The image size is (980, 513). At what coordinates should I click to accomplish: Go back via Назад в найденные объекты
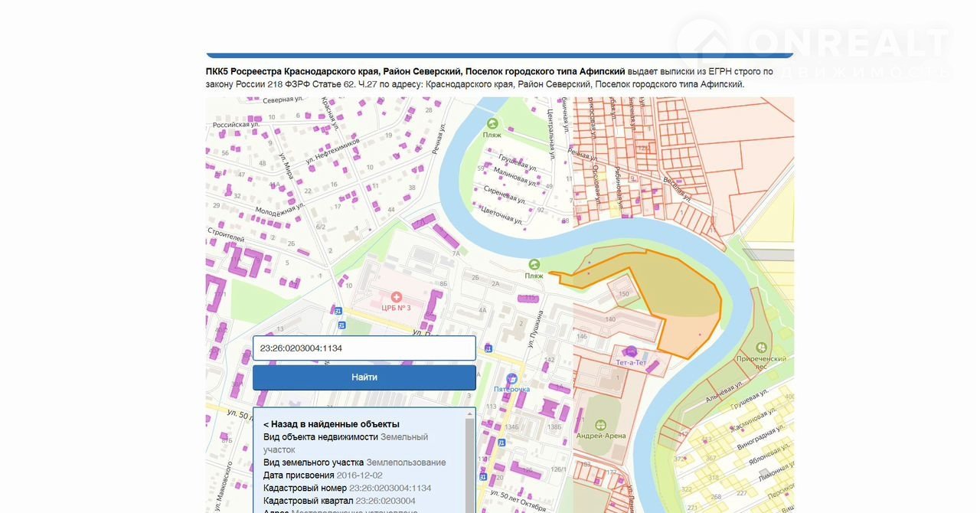coord(332,424)
